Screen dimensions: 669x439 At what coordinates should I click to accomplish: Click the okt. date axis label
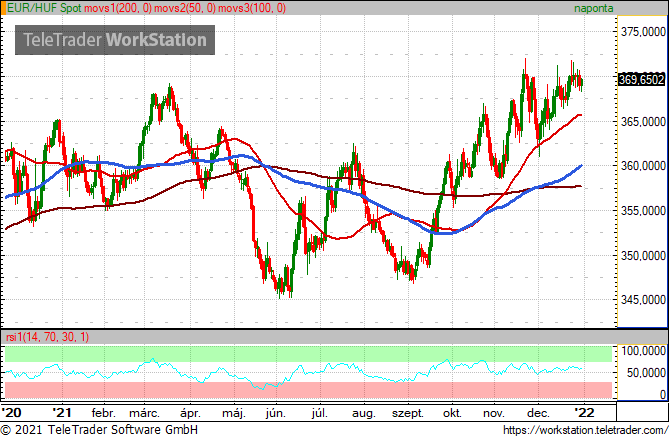452,413
